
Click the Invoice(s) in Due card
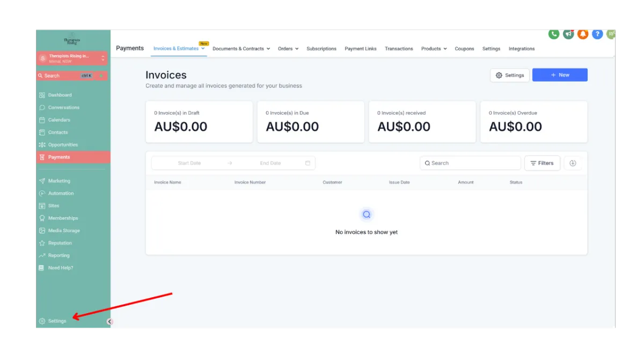pyautogui.click(x=311, y=122)
